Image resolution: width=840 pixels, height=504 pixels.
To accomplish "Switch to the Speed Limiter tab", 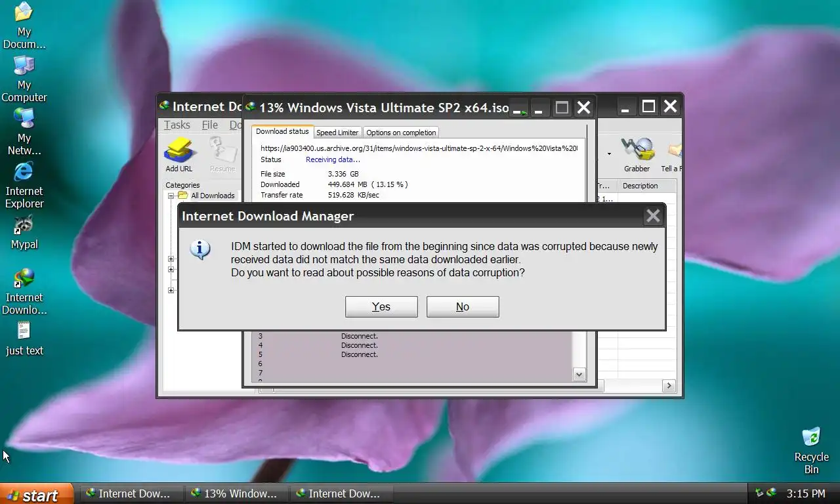I will click(337, 133).
